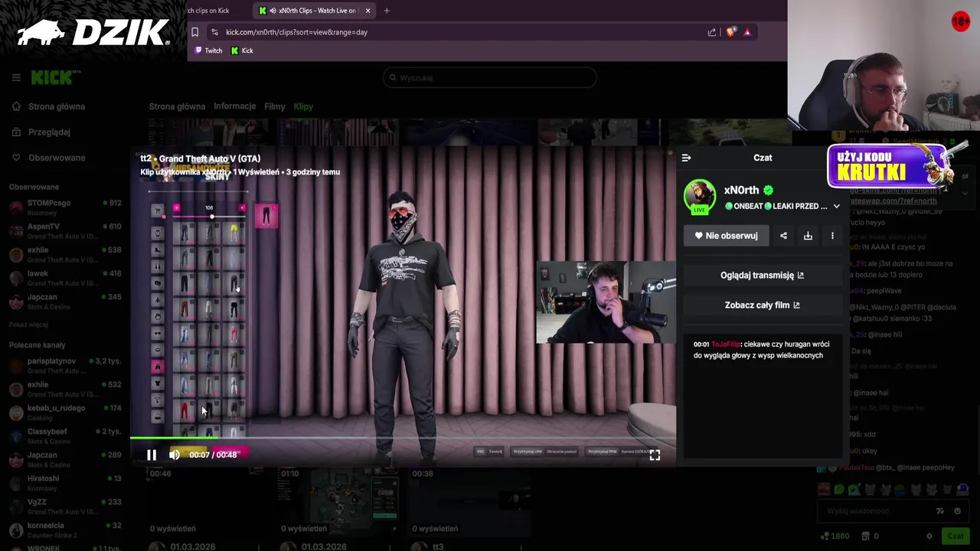Open Oglądaj transmisję link

[762, 275]
